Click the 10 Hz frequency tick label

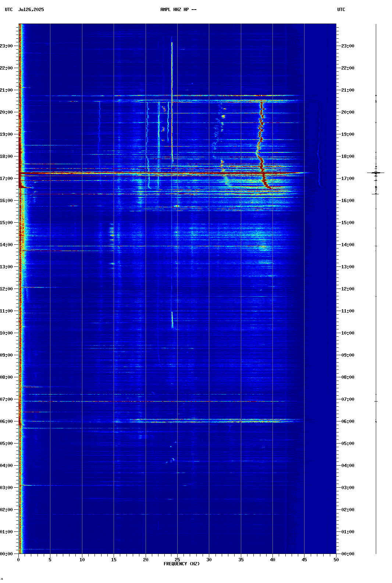coord(82,560)
